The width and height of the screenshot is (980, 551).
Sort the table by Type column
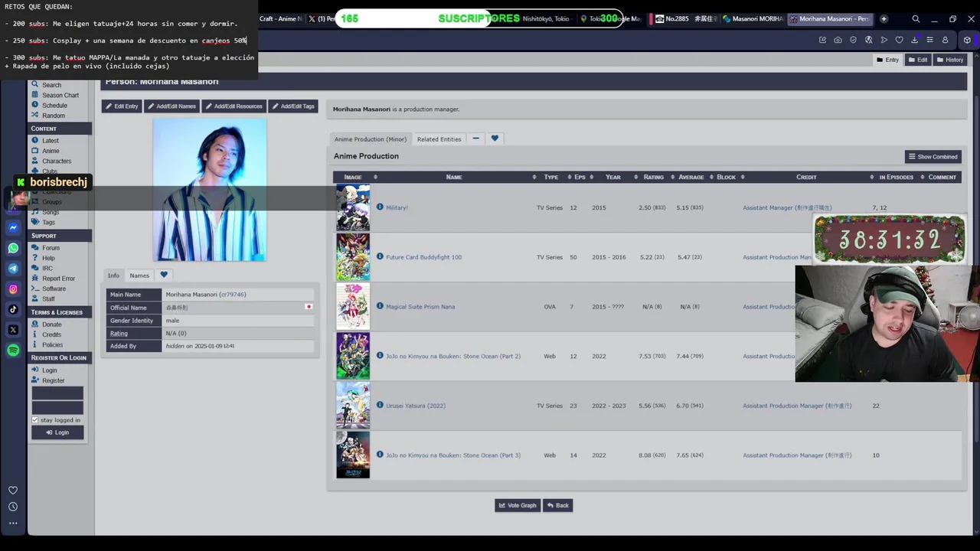pyautogui.click(x=551, y=177)
